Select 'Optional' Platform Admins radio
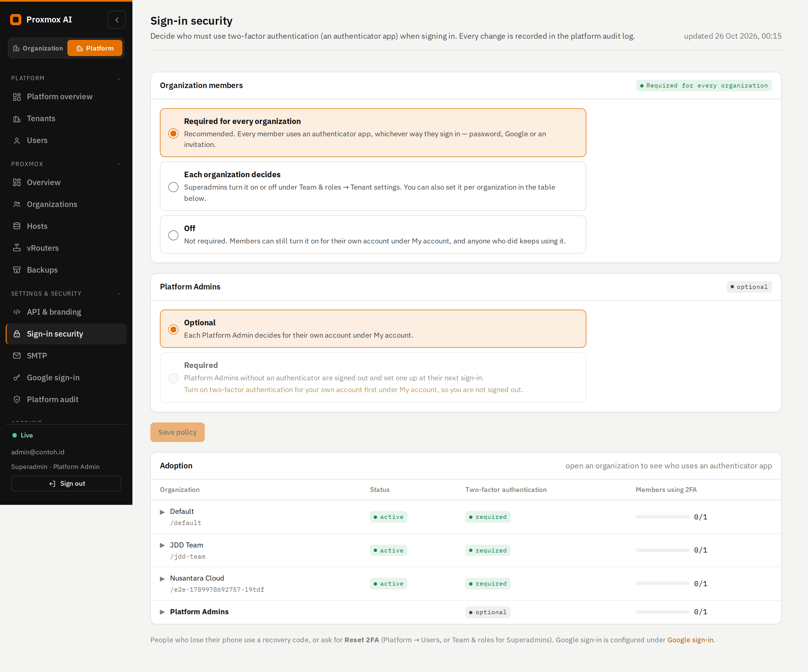808x672 pixels. [x=174, y=330]
